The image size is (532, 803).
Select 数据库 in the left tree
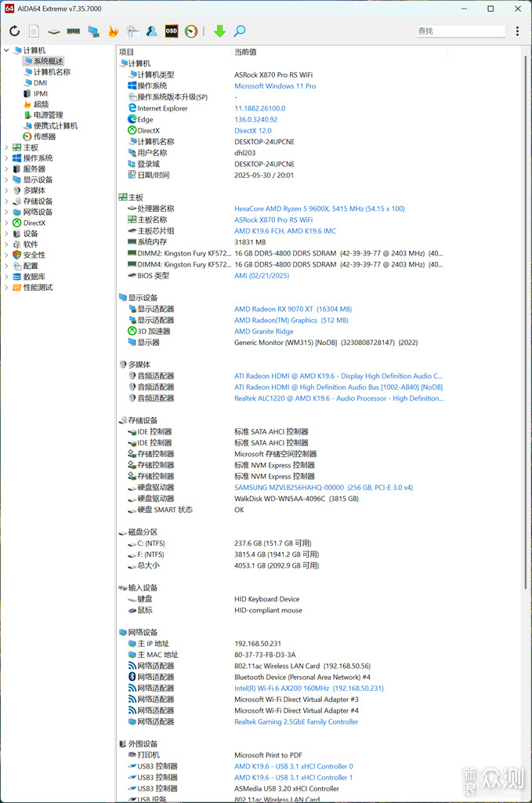[34, 276]
